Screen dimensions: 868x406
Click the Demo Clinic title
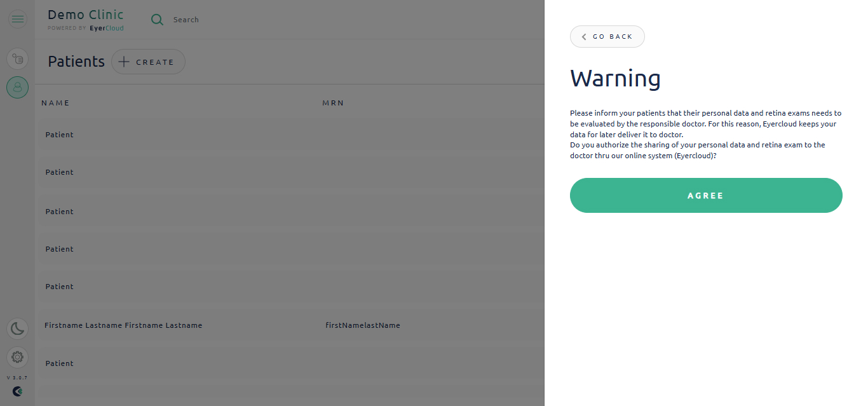[x=86, y=15]
